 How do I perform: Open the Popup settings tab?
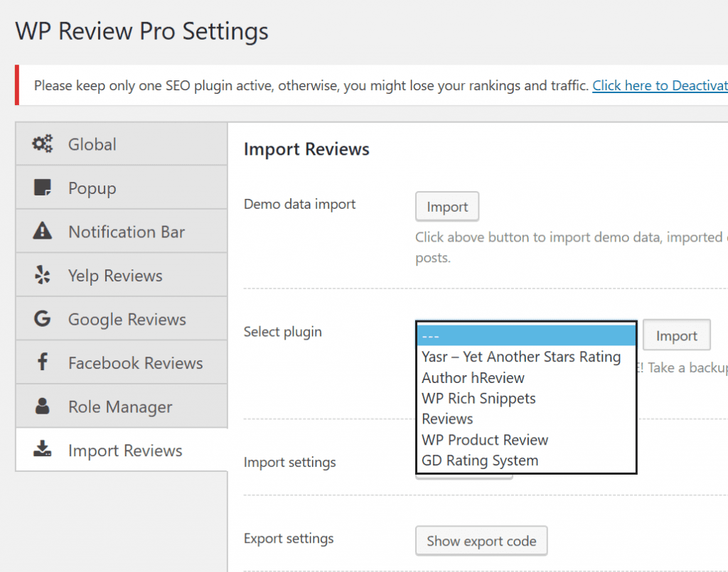[x=122, y=188]
